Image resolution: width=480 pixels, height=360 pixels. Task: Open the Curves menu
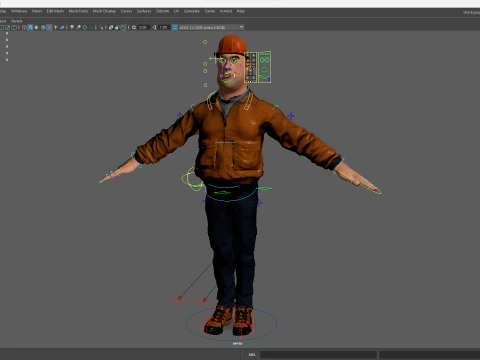[x=126, y=11]
